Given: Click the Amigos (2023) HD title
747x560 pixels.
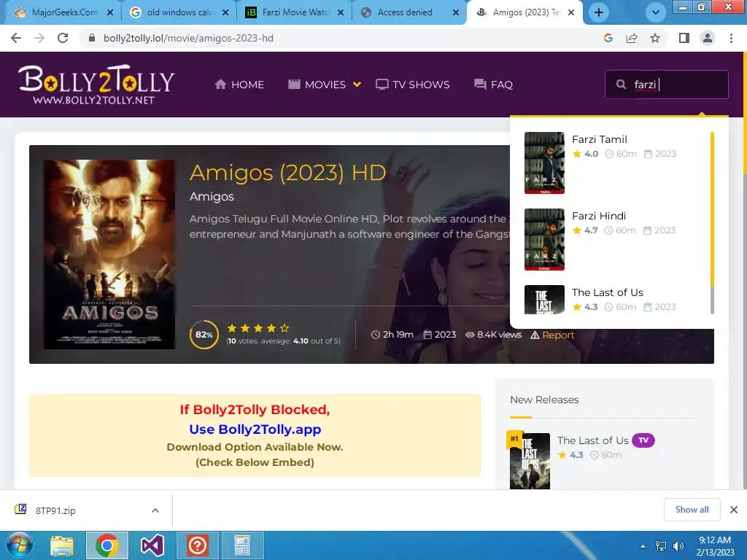Looking at the screenshot, I should tap(287, 172).
